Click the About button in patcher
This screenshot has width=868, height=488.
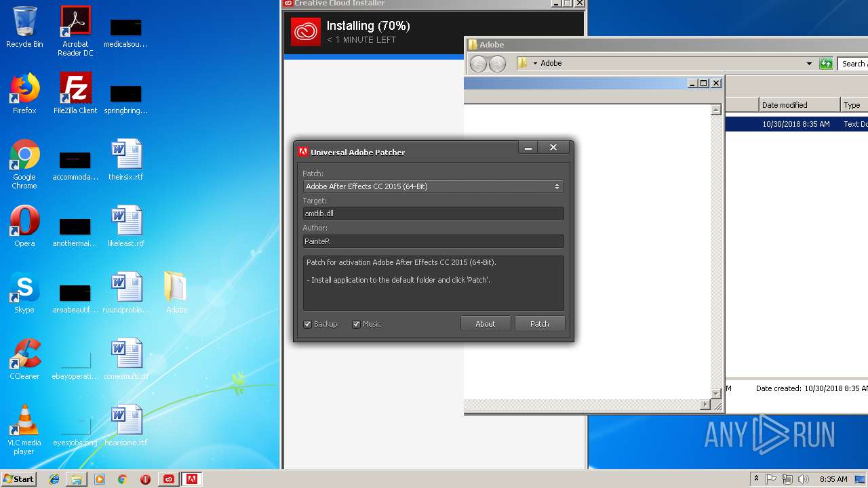(x=486, y=324)
